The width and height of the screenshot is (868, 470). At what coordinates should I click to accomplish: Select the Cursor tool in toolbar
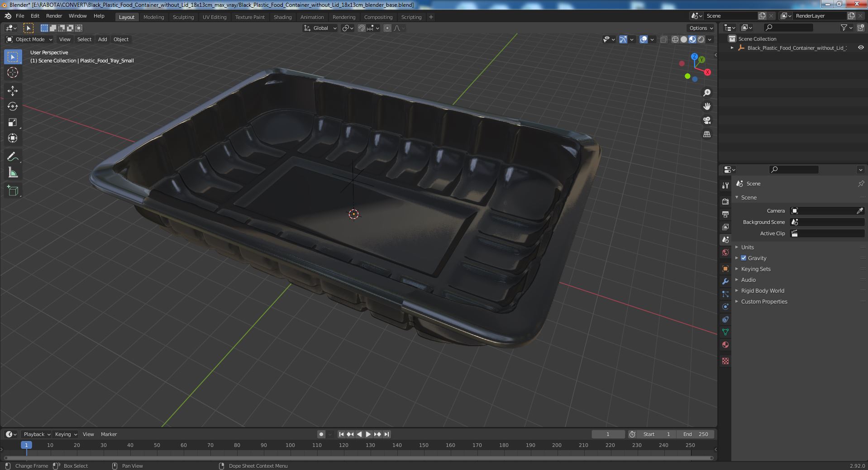tap(13, 72)
